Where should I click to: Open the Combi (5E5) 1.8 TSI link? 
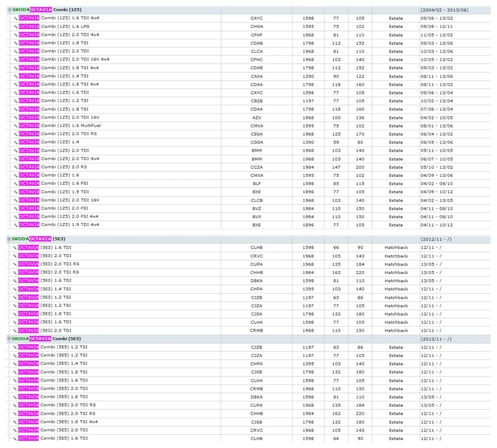tap(53, 372)
